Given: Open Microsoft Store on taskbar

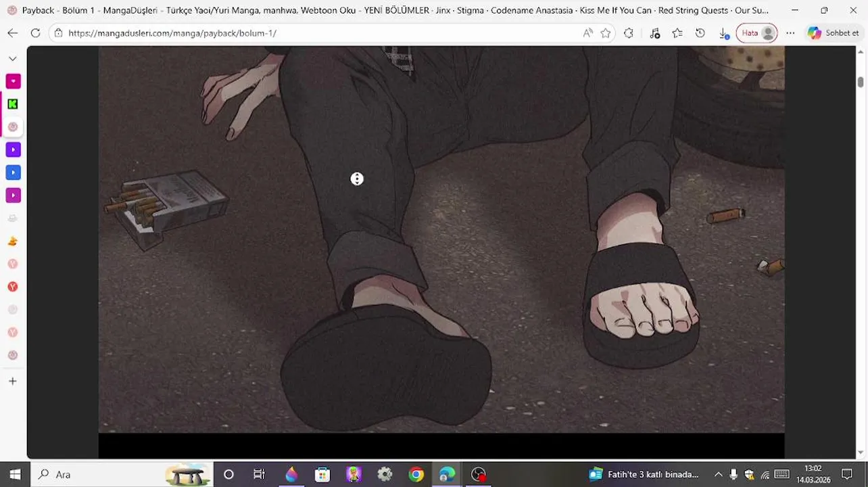Looking at the screenshot, I should (322, 475).
